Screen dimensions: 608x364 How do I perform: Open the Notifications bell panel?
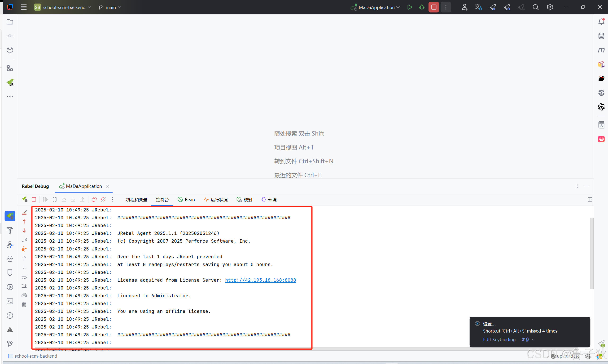click(x=601, y=22)
